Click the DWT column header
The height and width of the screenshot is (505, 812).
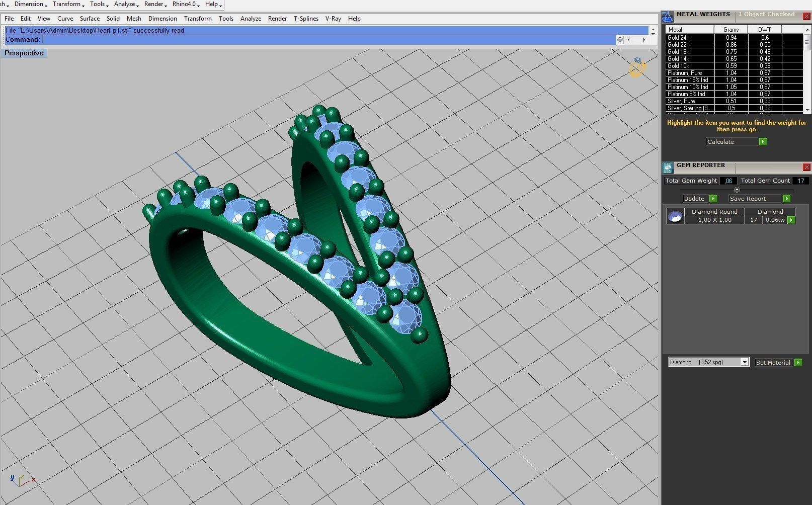point(765,30)
